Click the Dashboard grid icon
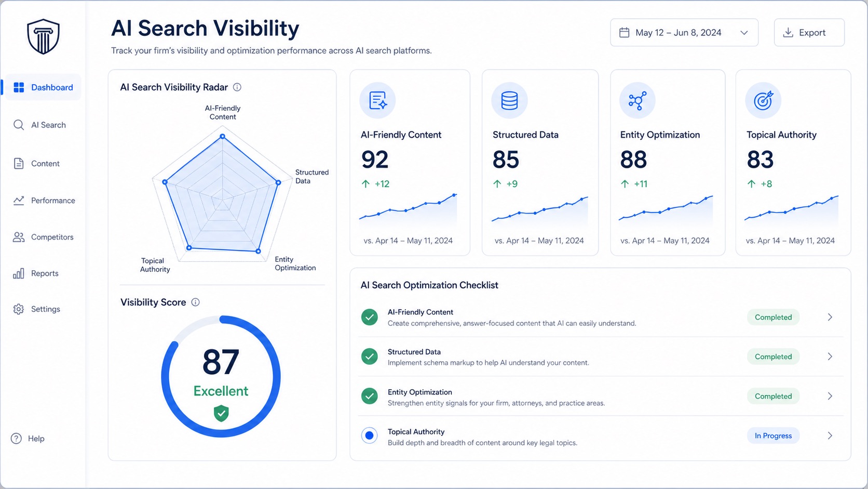This screenshot has width=868, height=489. [x=19, y=87]
